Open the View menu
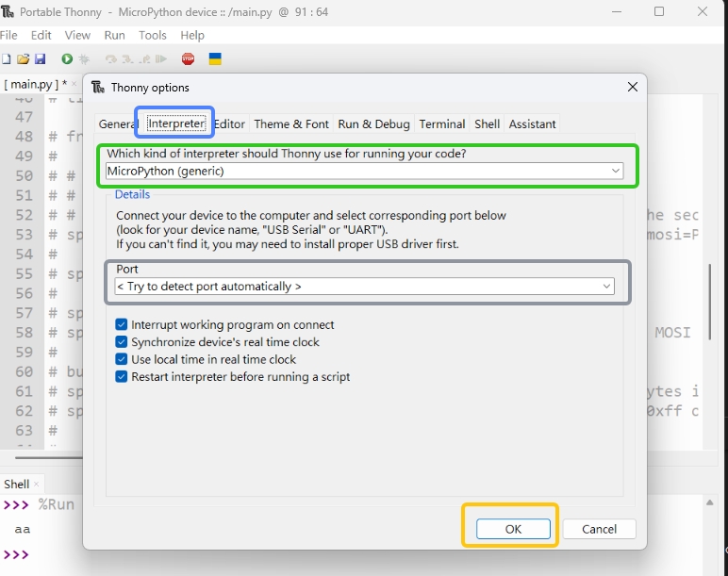The image size is (728, 576). pos(77,35)
